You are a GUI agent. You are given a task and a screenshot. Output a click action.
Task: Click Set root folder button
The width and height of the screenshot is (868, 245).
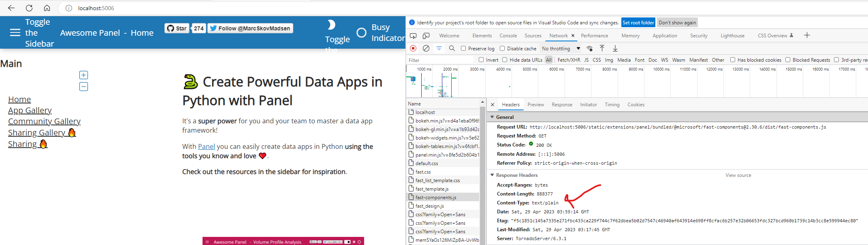638,23
